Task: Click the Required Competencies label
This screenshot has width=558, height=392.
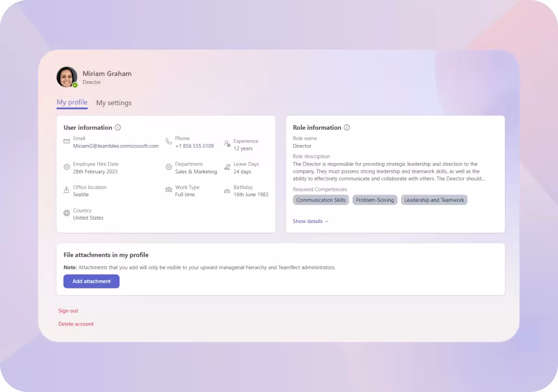Action: point(320,189)
